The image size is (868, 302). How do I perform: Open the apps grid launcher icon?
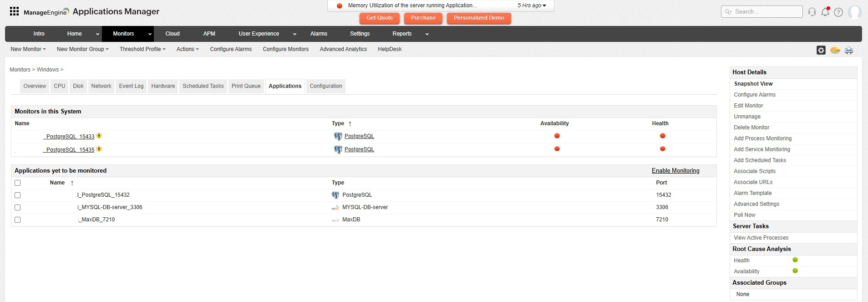click(14, 11)
